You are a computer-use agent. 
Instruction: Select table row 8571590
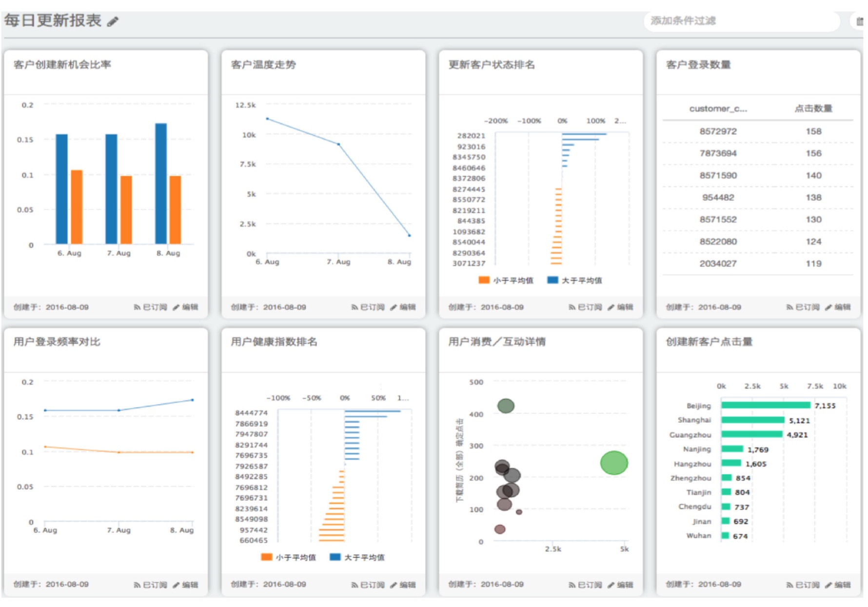[x=758, y=175]
